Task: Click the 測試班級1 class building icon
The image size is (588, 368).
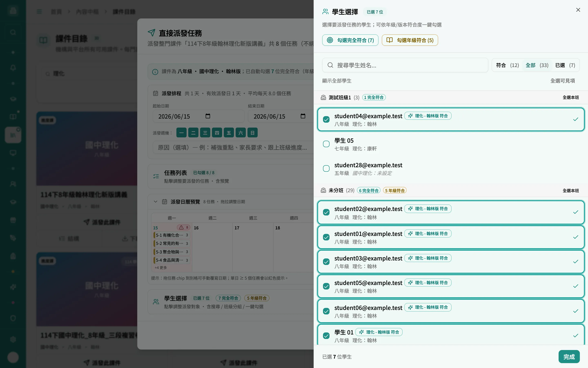Action: (323, 97)
